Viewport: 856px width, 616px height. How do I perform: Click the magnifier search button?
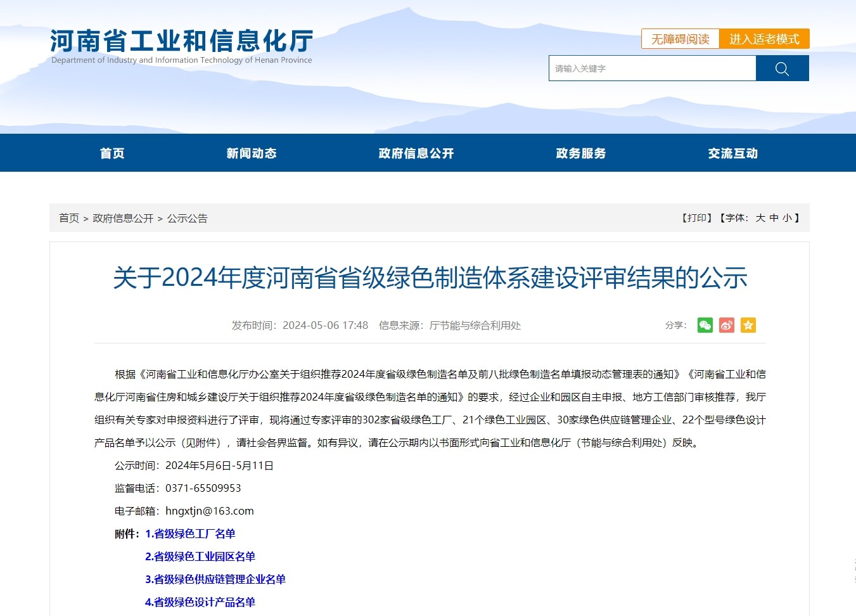(x=782, y=68)
